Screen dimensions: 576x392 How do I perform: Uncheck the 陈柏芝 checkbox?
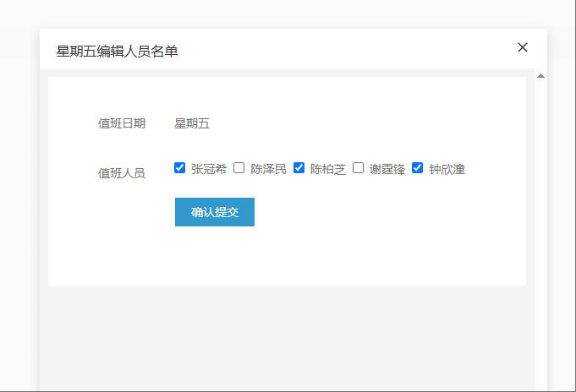(299, 168)
